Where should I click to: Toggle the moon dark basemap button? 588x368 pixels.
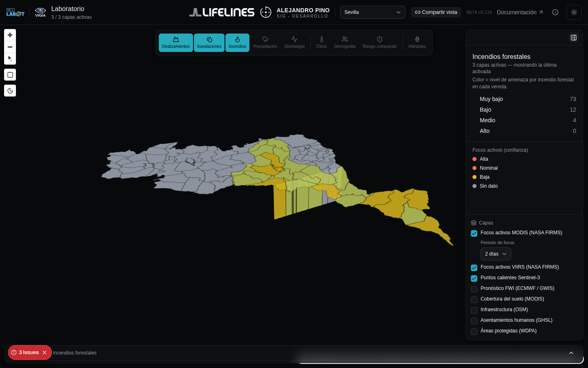[x=10, y=91]
